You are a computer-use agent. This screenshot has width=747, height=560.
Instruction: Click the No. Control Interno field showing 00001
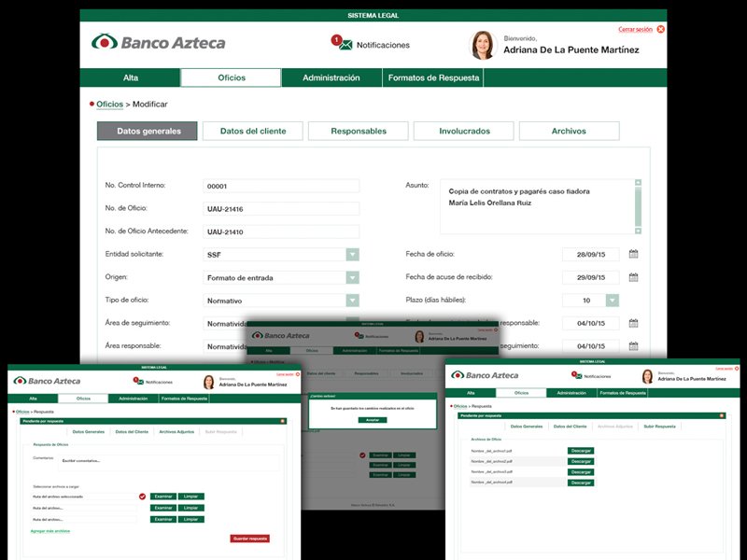tap(281, 186)
